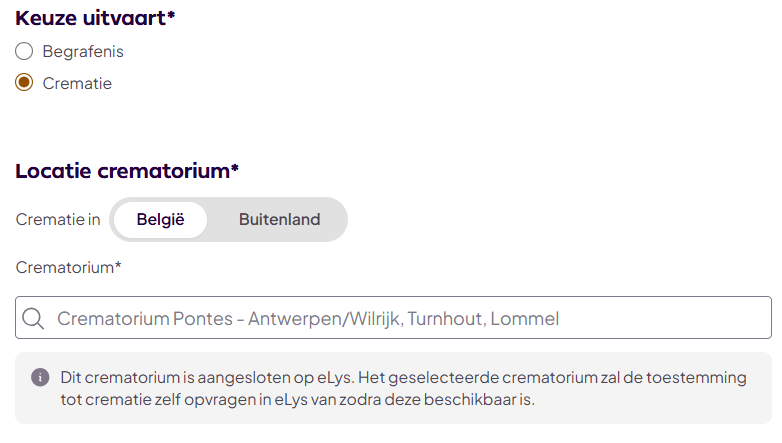782x443 pixels.
Task: Click the info icon in the eLys notice
Action: coord(40,377)
